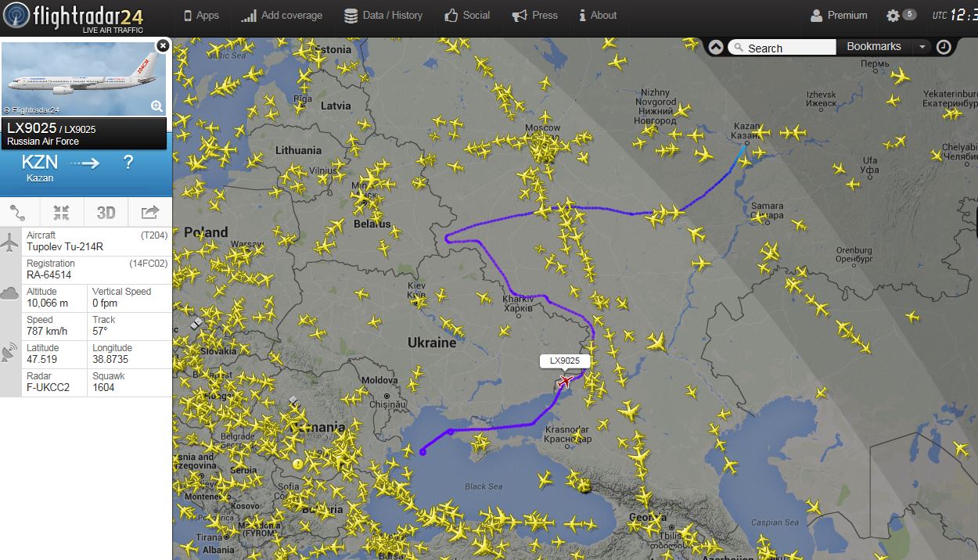Show the flight route path icon
Image resolution: width=978 pixels, height=560 pixels.
point(19,212)
